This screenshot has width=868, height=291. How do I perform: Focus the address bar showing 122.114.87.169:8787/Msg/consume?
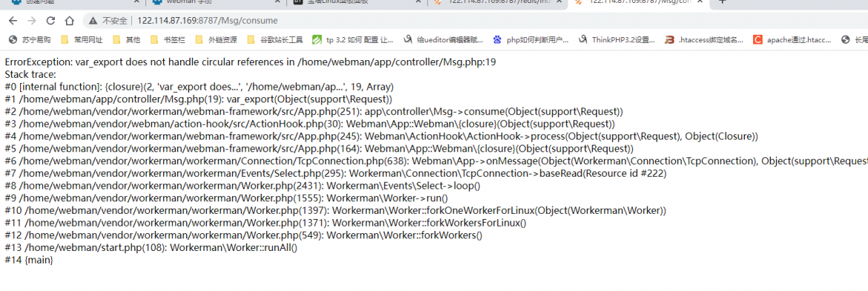pyautogui.click(x=207, y=21)
